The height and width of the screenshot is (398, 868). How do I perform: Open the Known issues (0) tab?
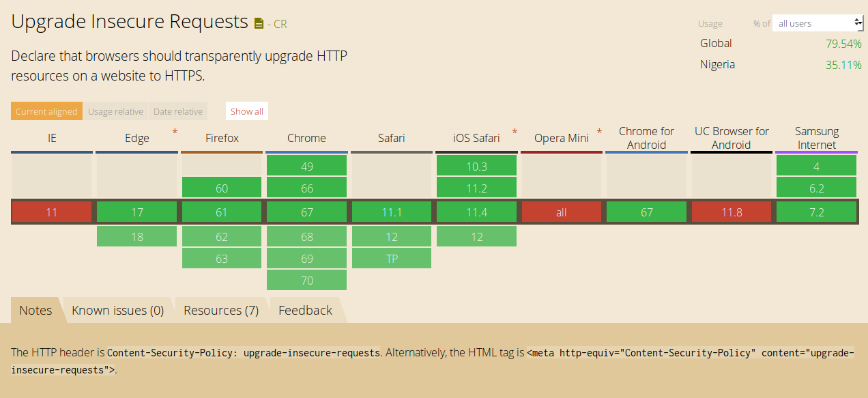pyautogui.click(x=118, y=311)
